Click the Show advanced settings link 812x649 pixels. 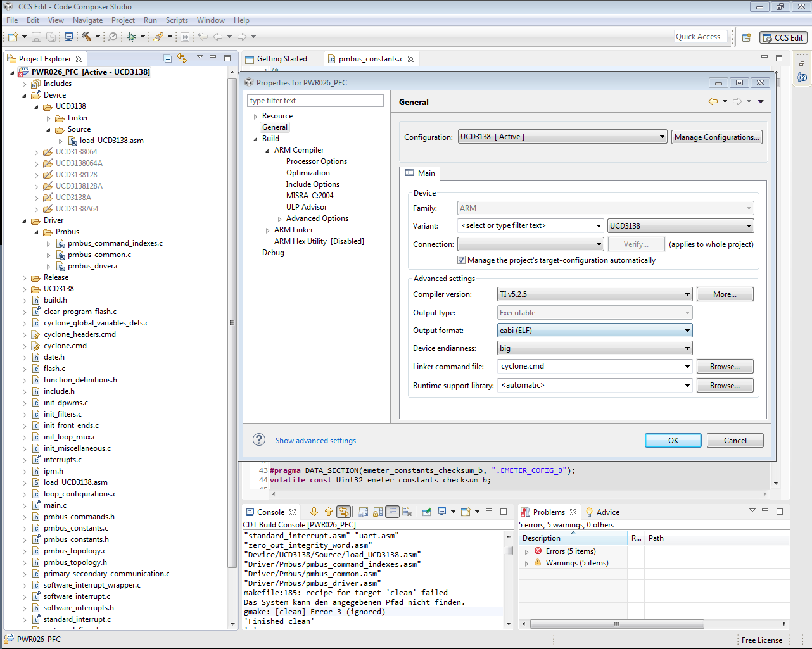315,441
